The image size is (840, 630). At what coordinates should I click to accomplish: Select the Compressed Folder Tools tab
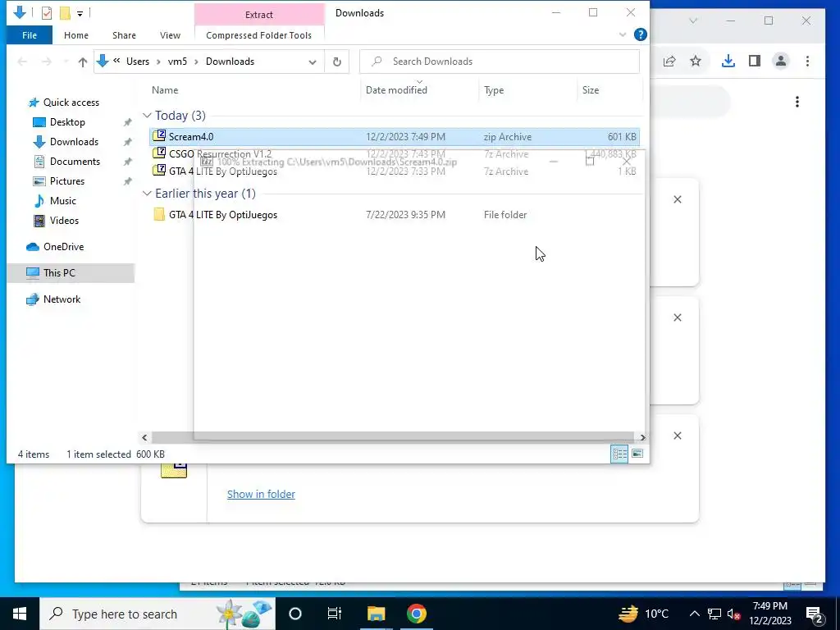pyautogui.click(x=258, y=35)
